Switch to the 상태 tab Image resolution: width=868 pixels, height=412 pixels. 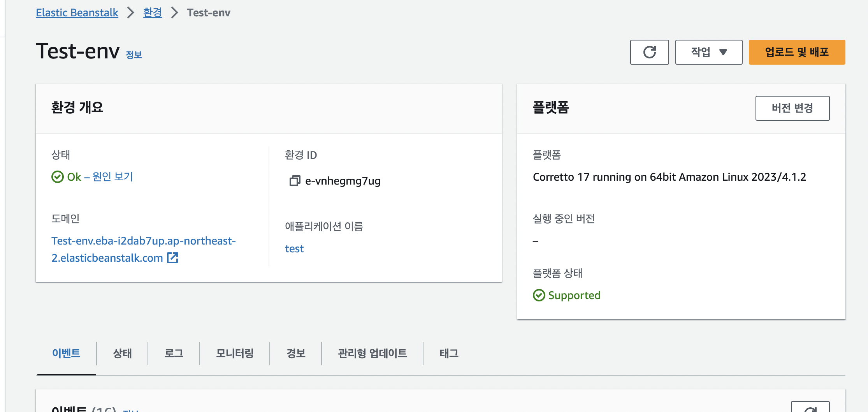pyautogui.click(x=122, y=353)
